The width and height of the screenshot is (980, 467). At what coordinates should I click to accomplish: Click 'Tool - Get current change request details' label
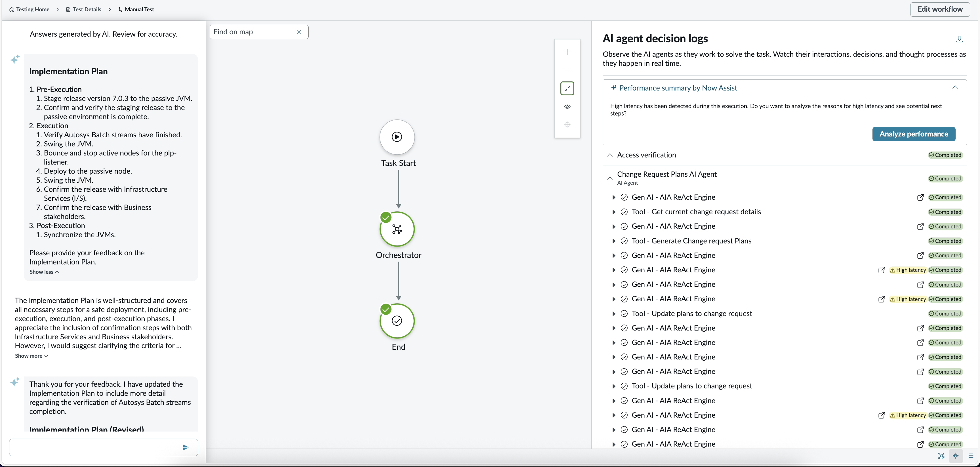tap(696, 212)
